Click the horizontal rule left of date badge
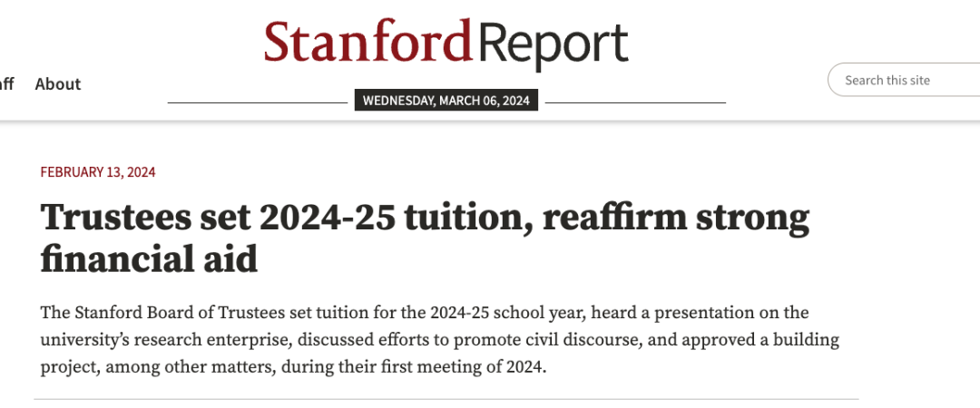Screen dimensions: 980x408 tap(258, 102)
